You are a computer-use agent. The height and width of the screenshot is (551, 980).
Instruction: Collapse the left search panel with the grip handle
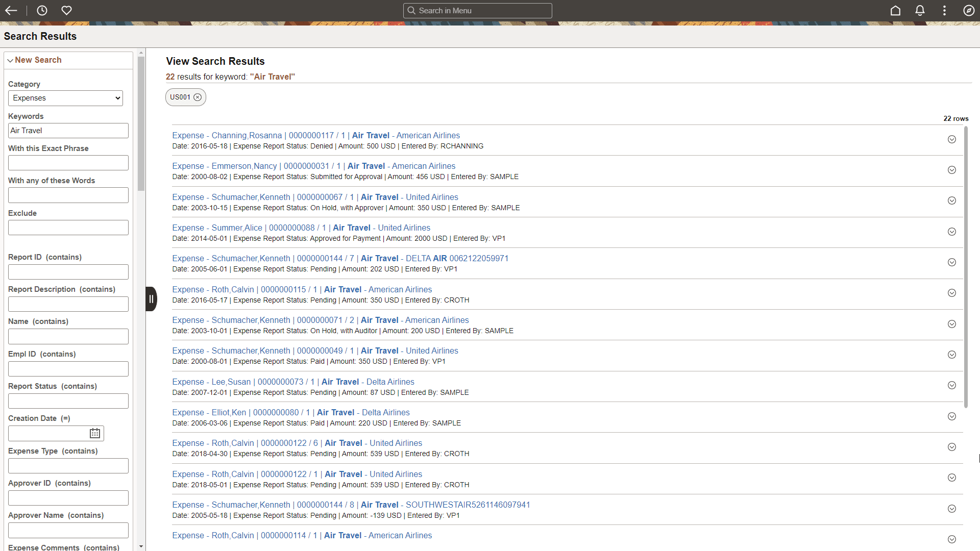tap(151, 298)
